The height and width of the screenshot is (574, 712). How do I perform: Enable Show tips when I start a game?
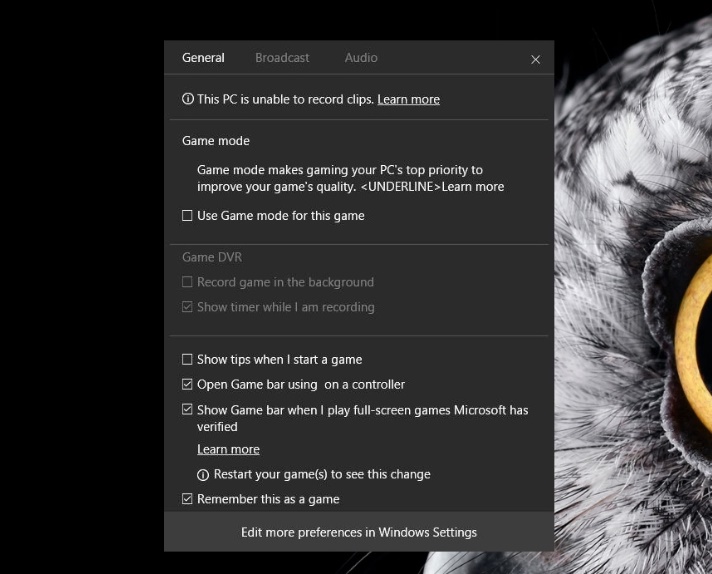pos(187,360)
